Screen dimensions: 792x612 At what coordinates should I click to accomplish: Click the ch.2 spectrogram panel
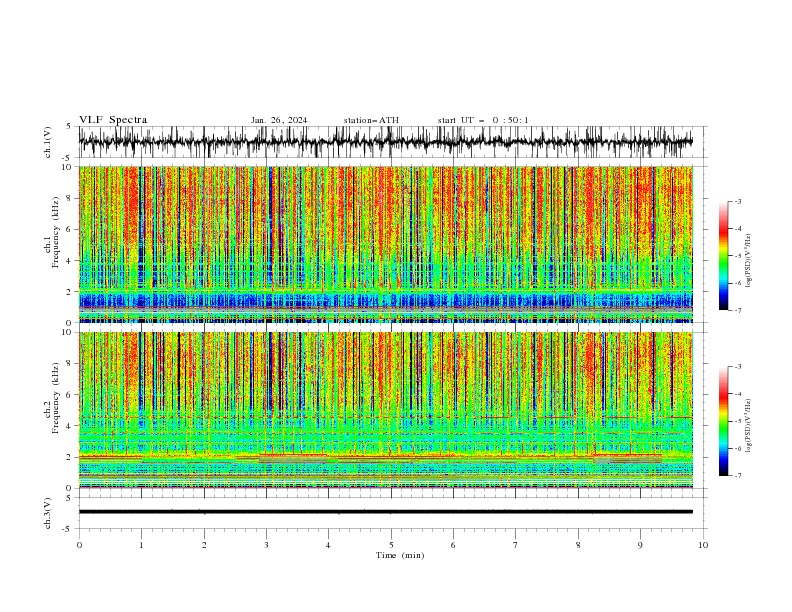point(386,410)
